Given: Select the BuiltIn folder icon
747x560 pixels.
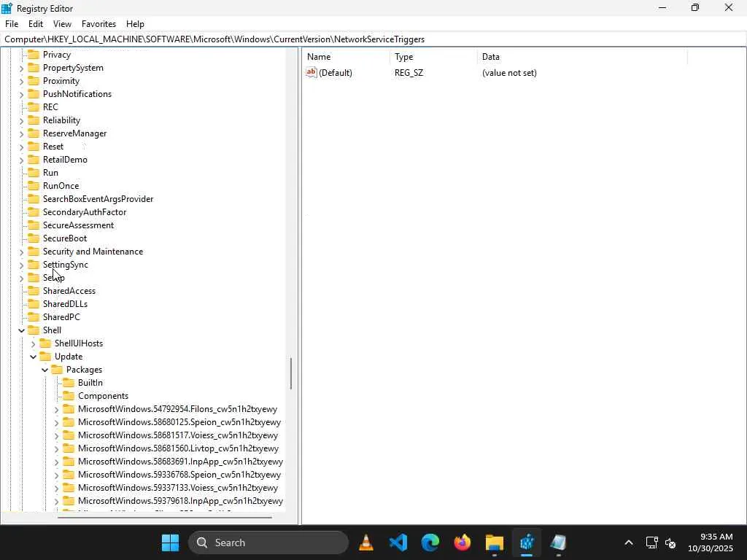Looking at the screenshot, I should [x=69, y=382].
